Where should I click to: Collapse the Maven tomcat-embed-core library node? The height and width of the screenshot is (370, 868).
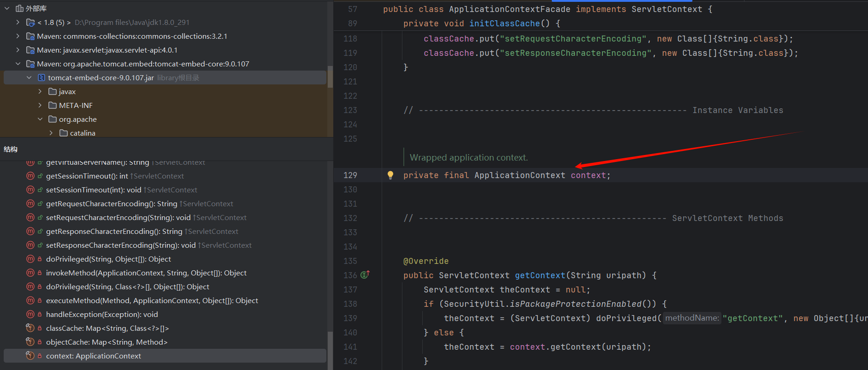coord(18,64)
